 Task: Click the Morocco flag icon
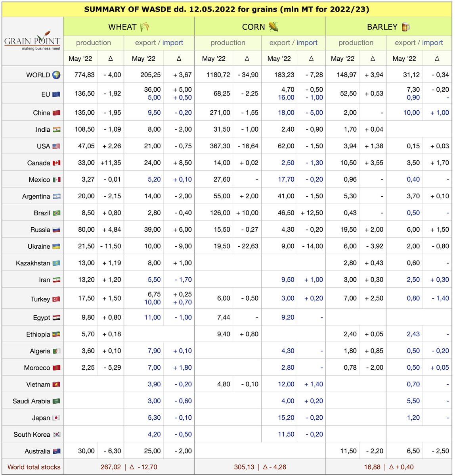[56, 368]
